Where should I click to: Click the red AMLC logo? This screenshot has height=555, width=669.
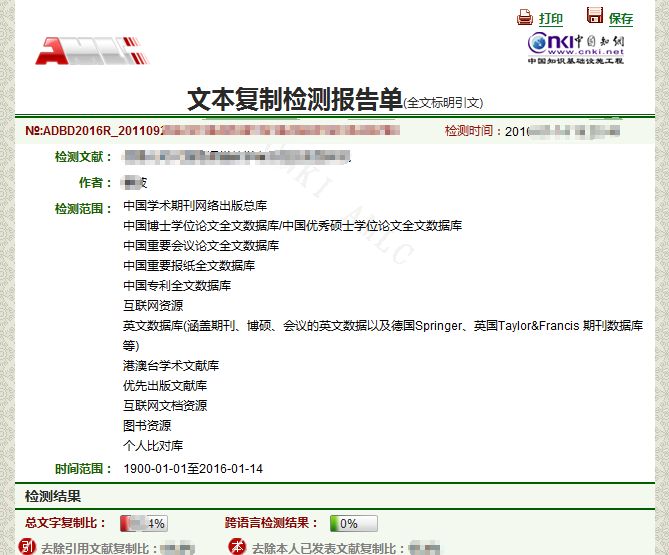[92, 51]
